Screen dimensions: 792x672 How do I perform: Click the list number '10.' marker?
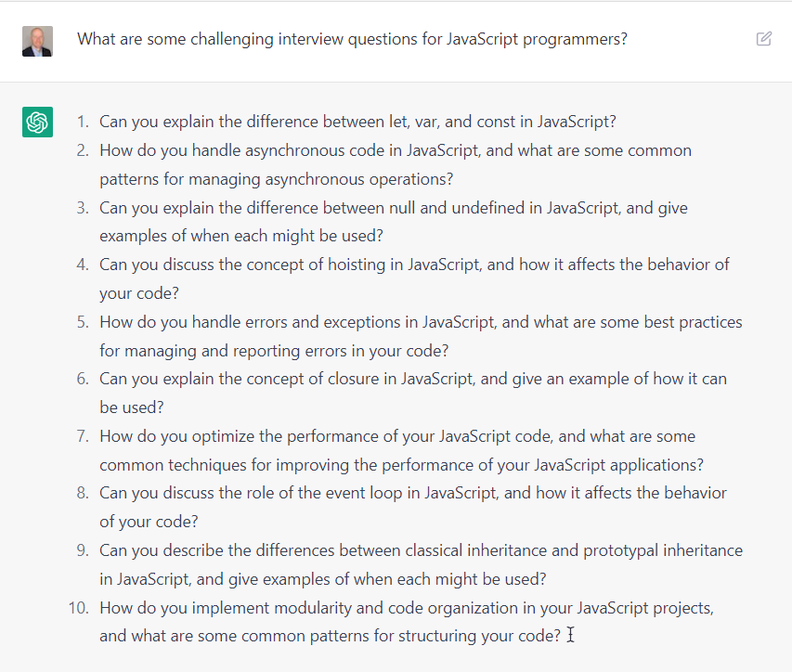(79, 608)
